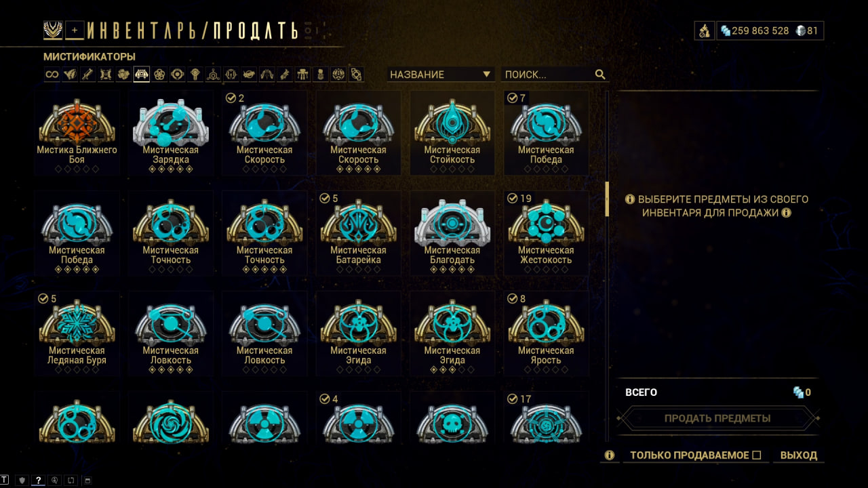868x488 pixels.
Task: Open the Название sort dropdown
Action: tap(441, 75)
